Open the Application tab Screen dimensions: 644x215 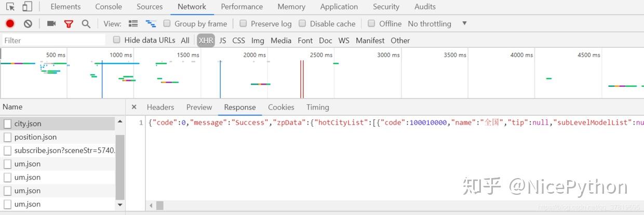click(x=339, y=7)
